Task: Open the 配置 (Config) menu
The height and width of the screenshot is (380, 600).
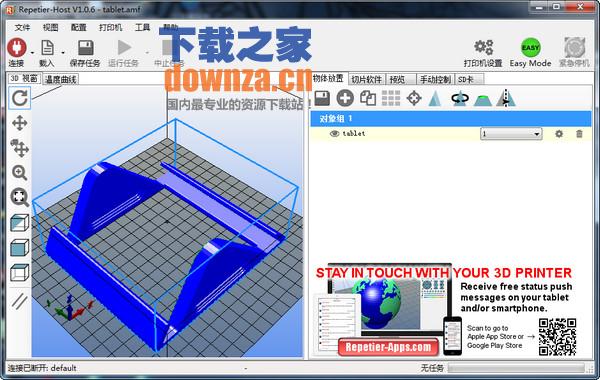Action: 78,27
